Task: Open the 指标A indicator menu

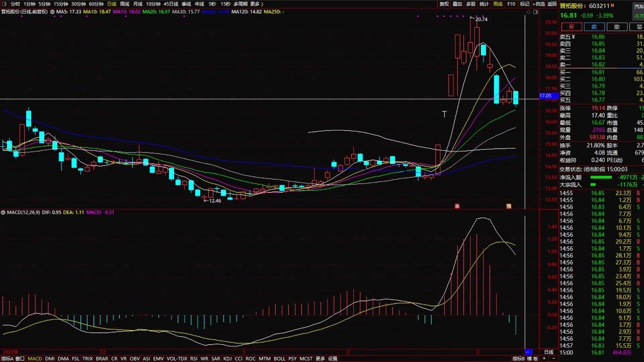Action: (x=7, y=359)
